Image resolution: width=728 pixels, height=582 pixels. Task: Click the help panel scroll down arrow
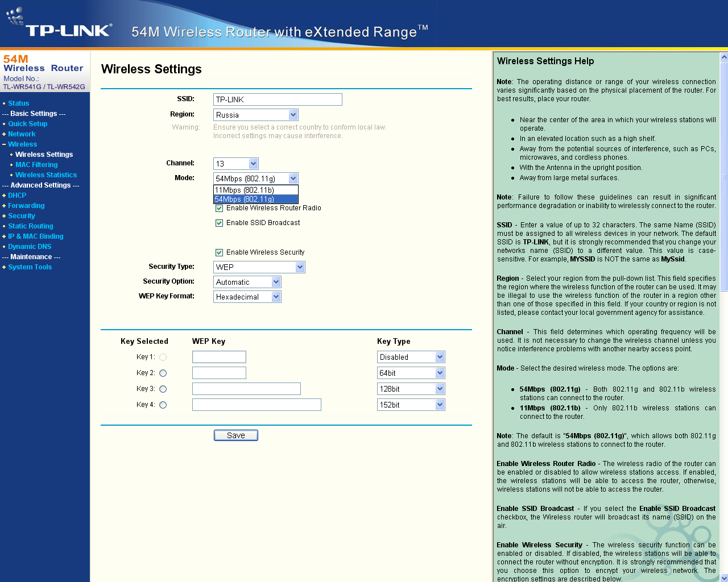click(x=724, y=578)
